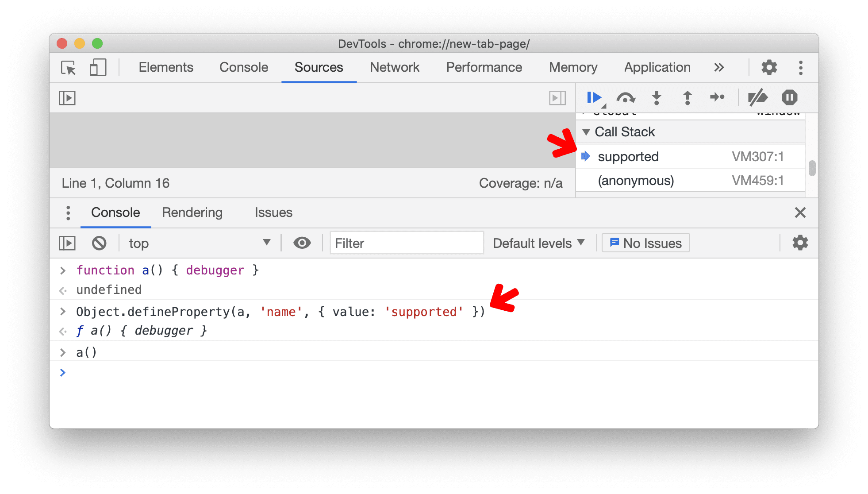This screenshot has width=868, height=494.
Task: Click the Resume script execution button
Action: coord(594,97)
